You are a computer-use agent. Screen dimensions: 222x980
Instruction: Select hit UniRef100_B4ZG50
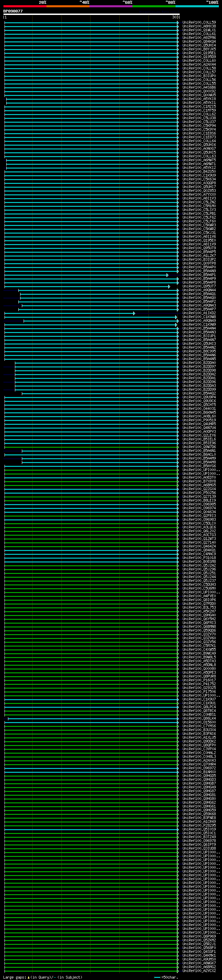[x=199, y=172]
